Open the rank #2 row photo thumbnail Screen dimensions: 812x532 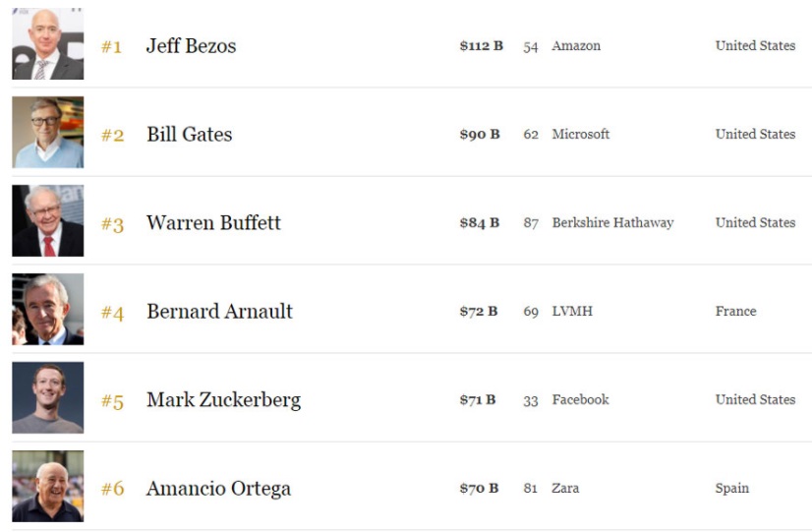(47, 132)
